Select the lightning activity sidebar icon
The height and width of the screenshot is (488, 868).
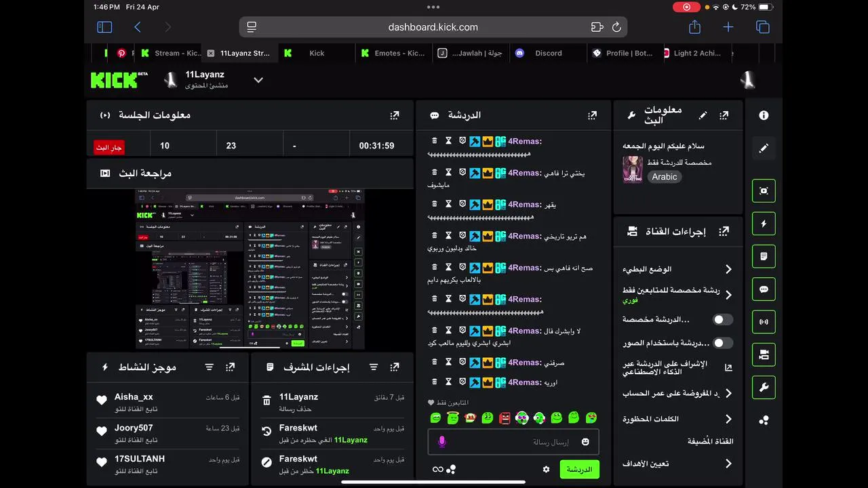(x=764, y=224)
